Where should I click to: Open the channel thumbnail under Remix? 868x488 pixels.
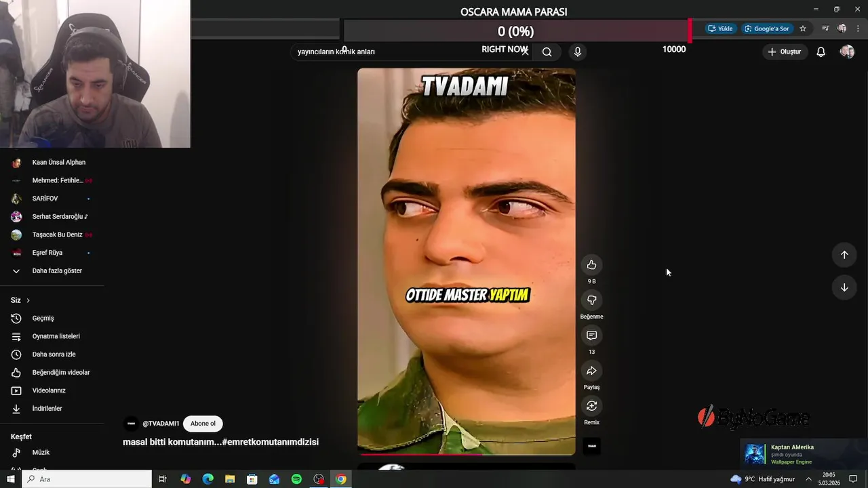[591, 446]
